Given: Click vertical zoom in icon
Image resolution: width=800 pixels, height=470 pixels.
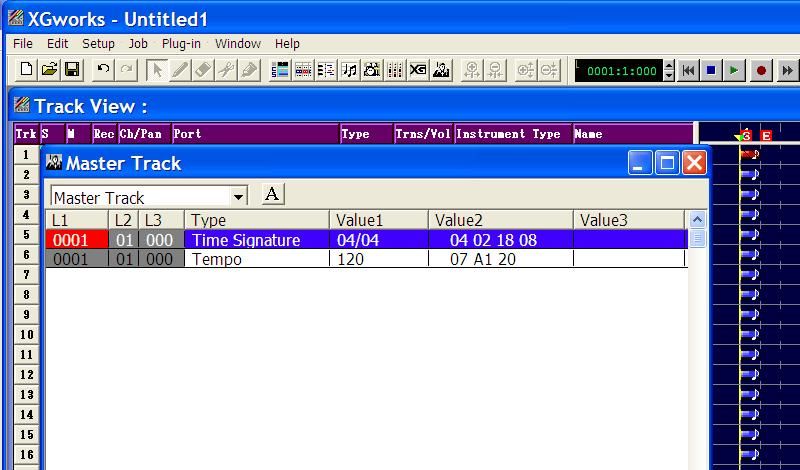Looking at the screenshot, I should point(526,70).
